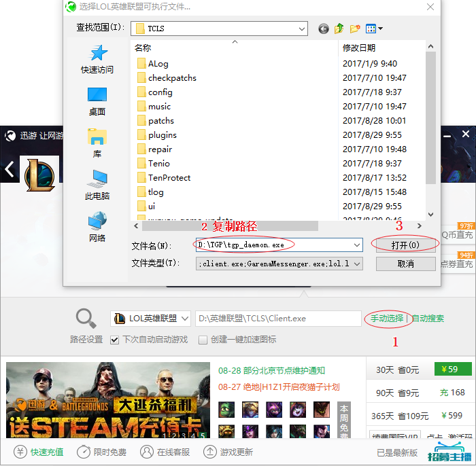Open This PC (此电脑) in sidebar

point(97,185)
